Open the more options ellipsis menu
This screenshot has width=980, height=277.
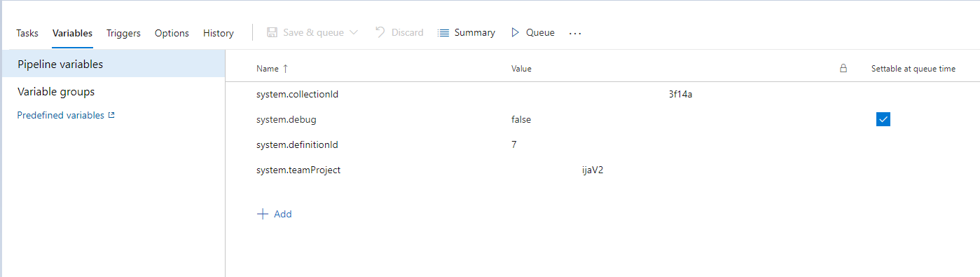pos(575,33)
